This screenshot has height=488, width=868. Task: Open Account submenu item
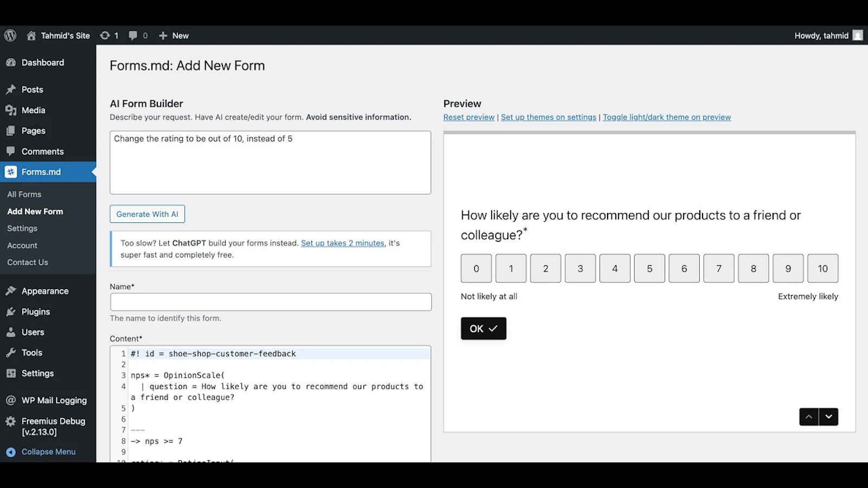click(x=22, y=246)
